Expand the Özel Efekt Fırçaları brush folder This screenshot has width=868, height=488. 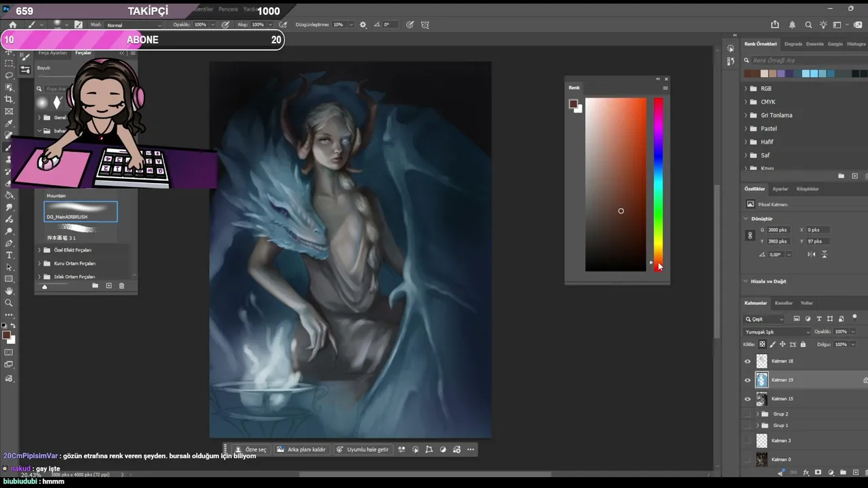[39, 250]
